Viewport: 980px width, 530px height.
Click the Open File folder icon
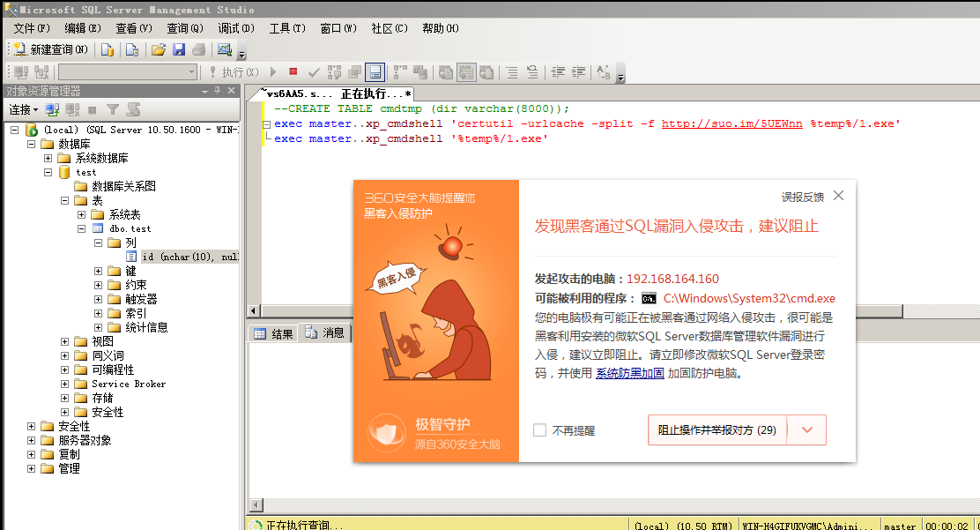tap(158, 49)
